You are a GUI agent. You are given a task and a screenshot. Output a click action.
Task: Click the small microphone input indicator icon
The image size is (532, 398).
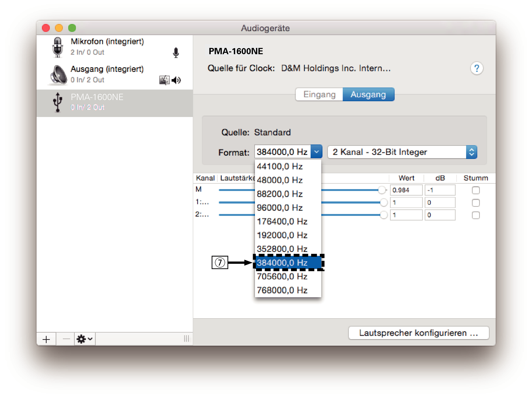click(x=176, y=53)
